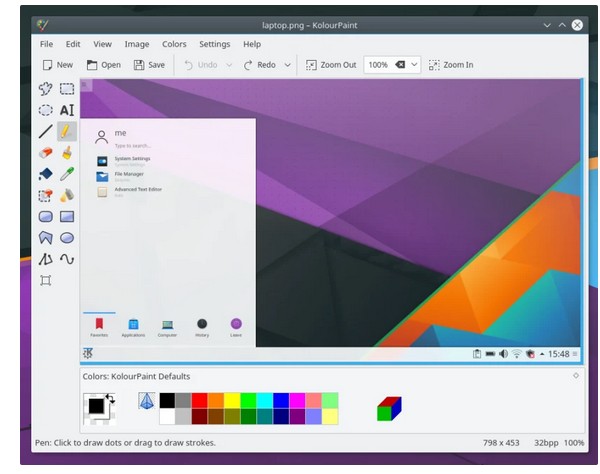The image size is (600, 474).
Task: Choose the magenta palette swatch
Action: point(297,400)
